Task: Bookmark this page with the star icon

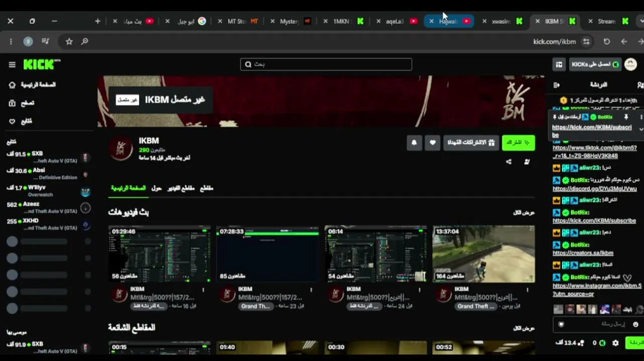Action: [69, 42]
